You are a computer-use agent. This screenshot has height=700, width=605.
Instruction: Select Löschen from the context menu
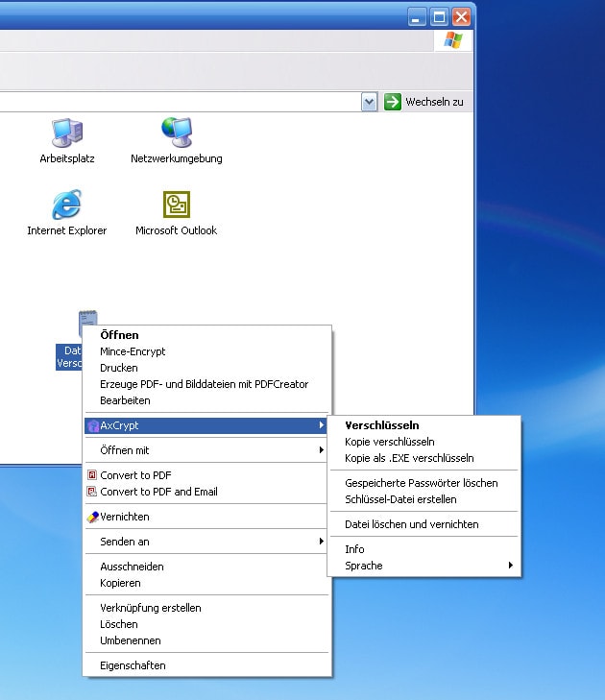206,624
